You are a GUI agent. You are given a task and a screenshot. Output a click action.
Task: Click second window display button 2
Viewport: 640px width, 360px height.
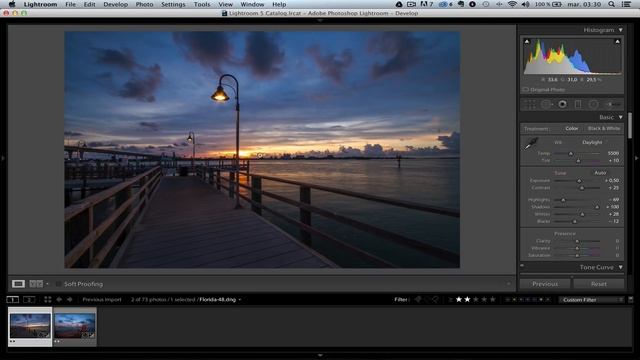pos(29,300)
